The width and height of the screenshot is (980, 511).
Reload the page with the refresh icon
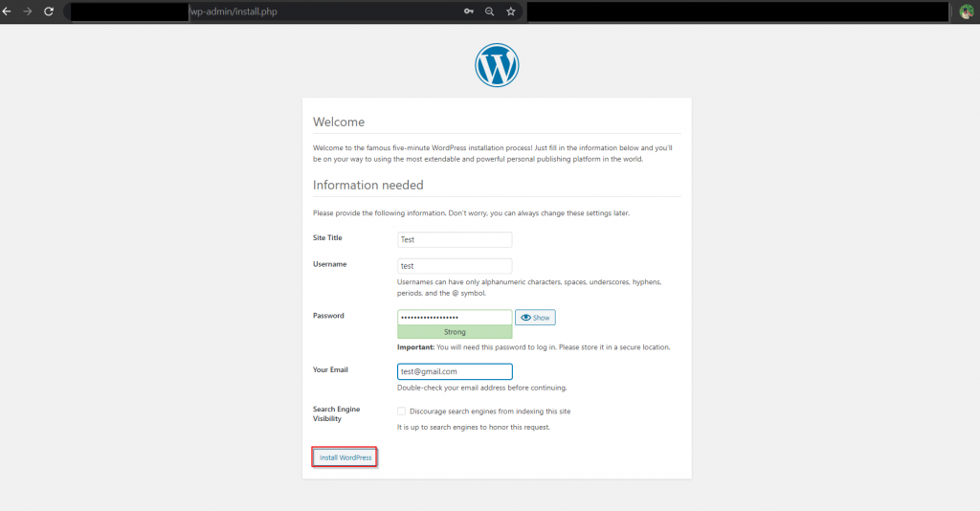click(49, 11)
